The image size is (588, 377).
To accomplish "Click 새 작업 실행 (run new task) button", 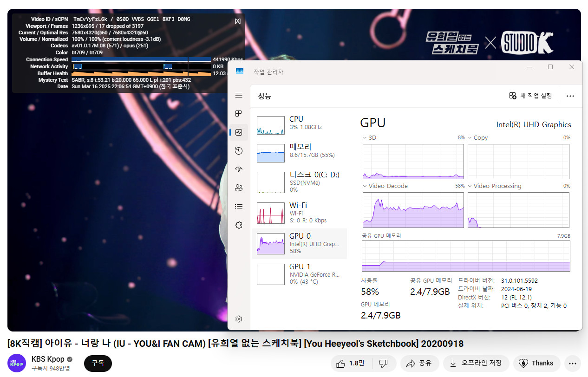I will (530, 96).
